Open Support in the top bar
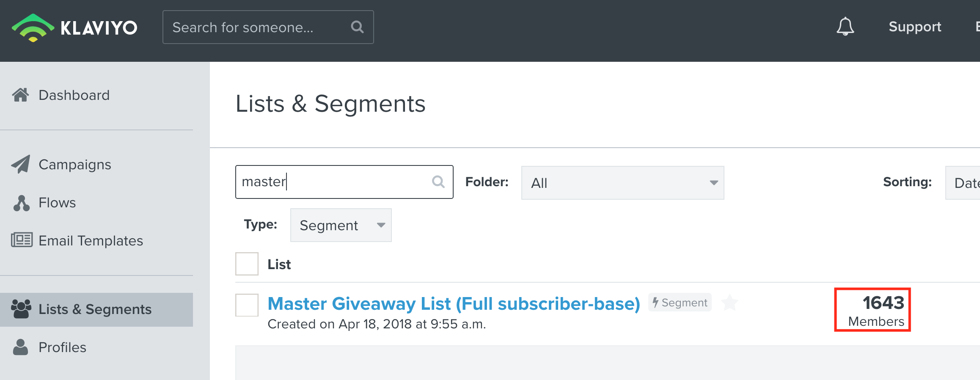980x380 pixels. (915, 27)
